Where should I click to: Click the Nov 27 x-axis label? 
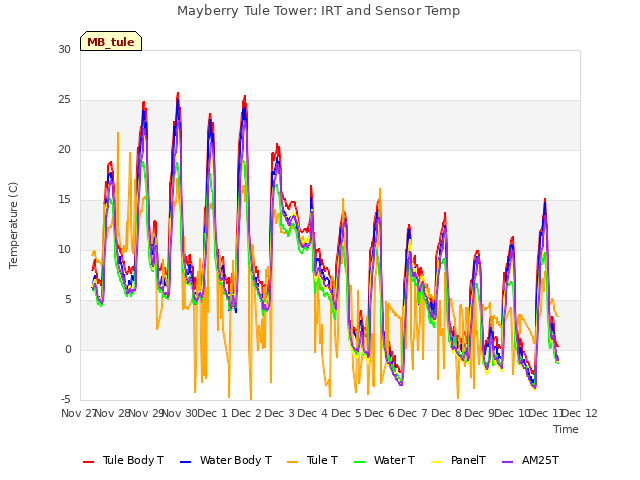coord(79,413)
